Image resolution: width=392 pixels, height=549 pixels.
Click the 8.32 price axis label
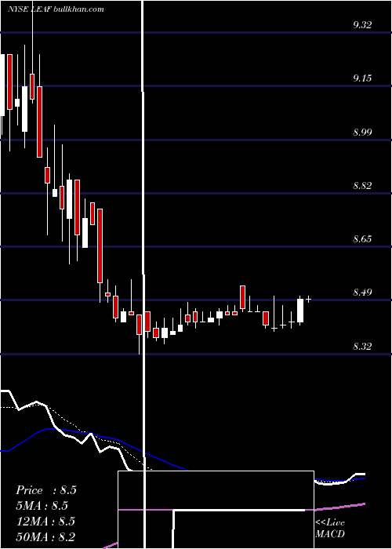tap(362, 347)
